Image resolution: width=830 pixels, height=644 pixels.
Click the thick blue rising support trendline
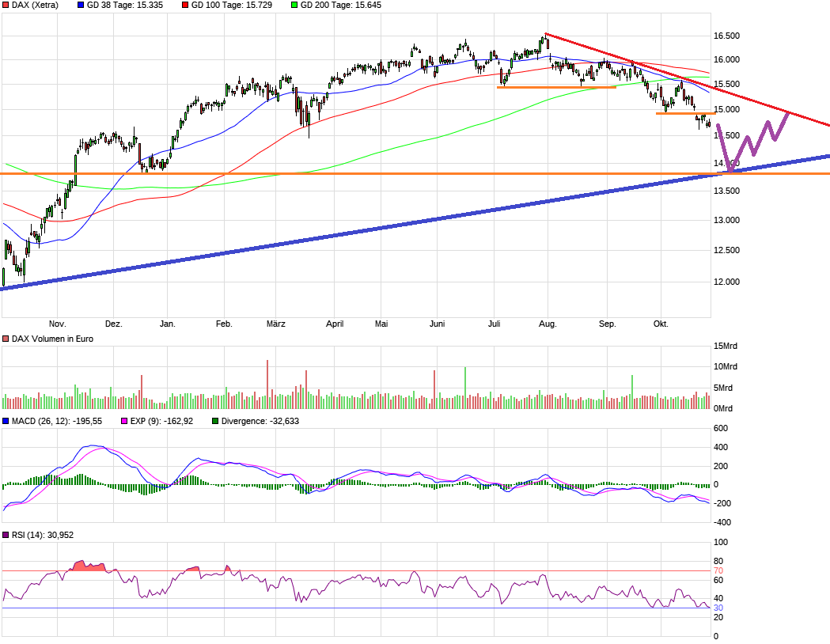[415, 222]
